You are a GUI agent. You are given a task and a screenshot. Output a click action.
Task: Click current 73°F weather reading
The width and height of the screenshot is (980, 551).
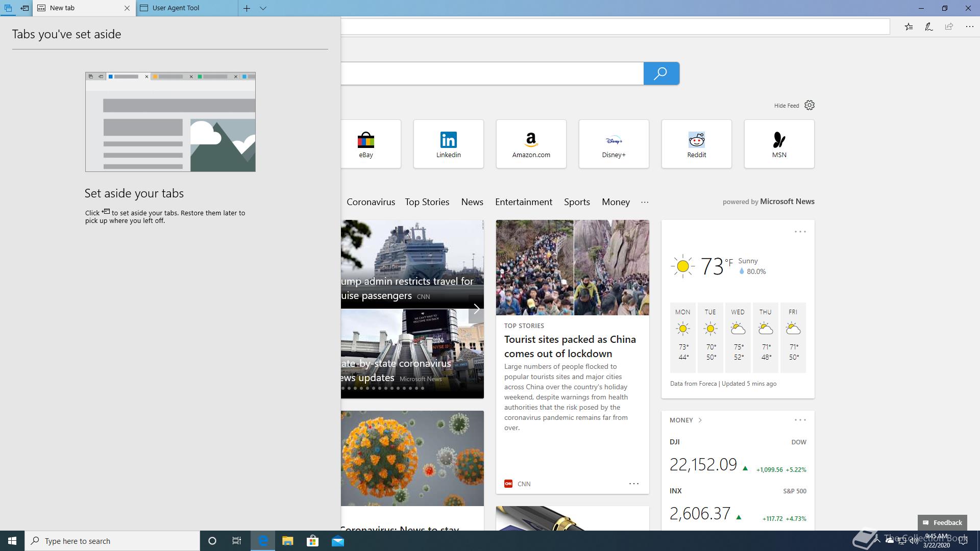point(716,266)
